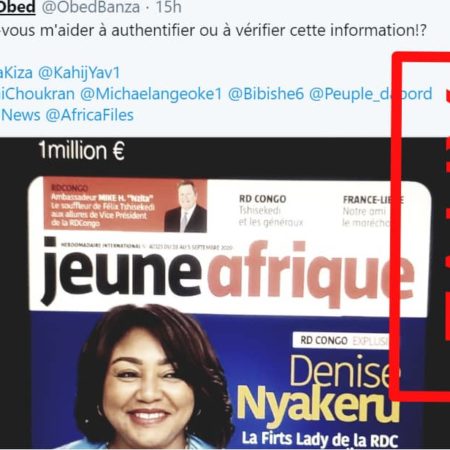Open the @AfricaFiles mention
This screenshot has height=450, width=450.
[89, 115]
